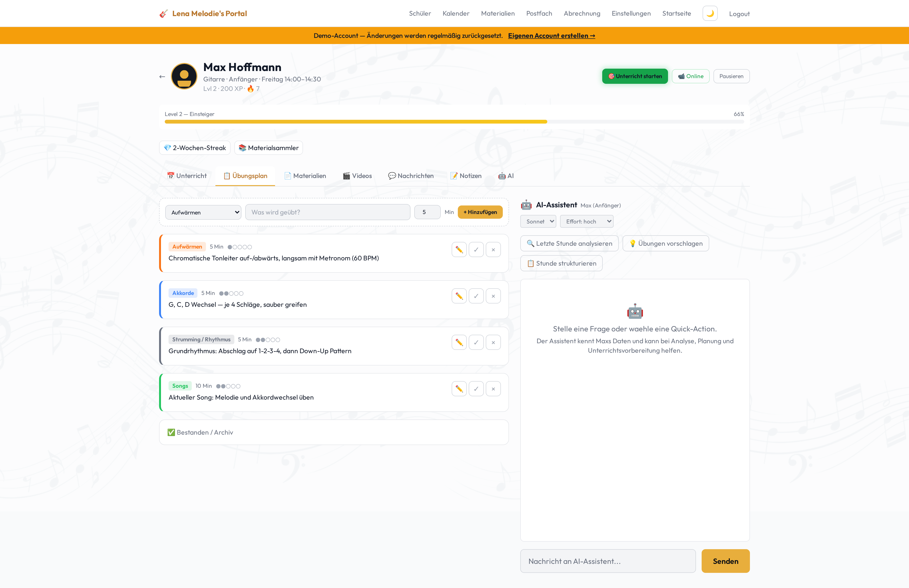Edit the Strumming / Rhythmus exercise via pencil icon
909x588 pixels.
(459, 343)
